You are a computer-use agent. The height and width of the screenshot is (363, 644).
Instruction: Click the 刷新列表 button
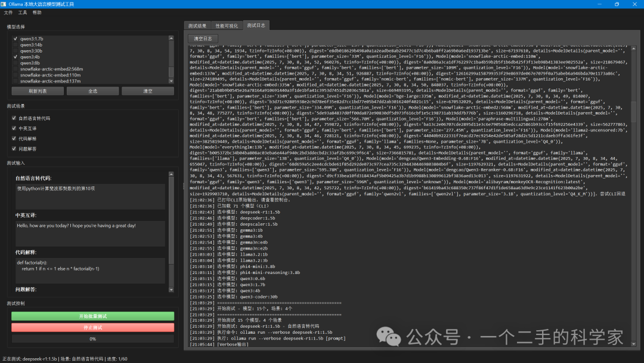38,91
